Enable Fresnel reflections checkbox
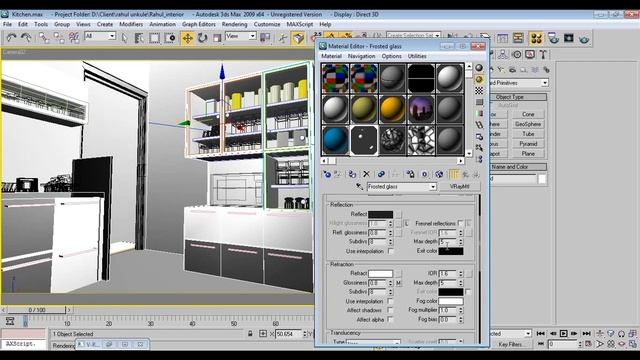The height and width of the screenshot is (360, 640). pos(460,223)
